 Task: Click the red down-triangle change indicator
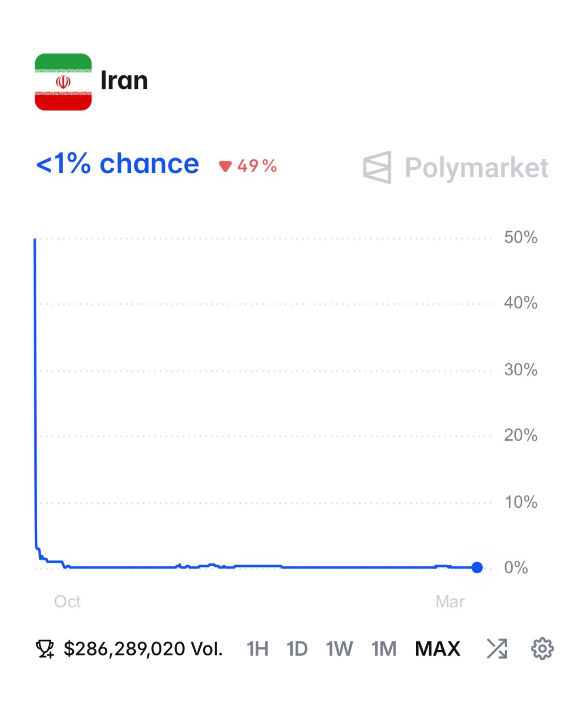point(225,166)
